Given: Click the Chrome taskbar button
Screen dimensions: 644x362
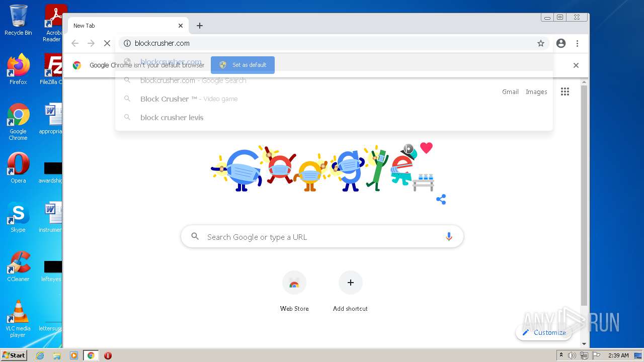Looking at the screenshot, I should [91, 355].
